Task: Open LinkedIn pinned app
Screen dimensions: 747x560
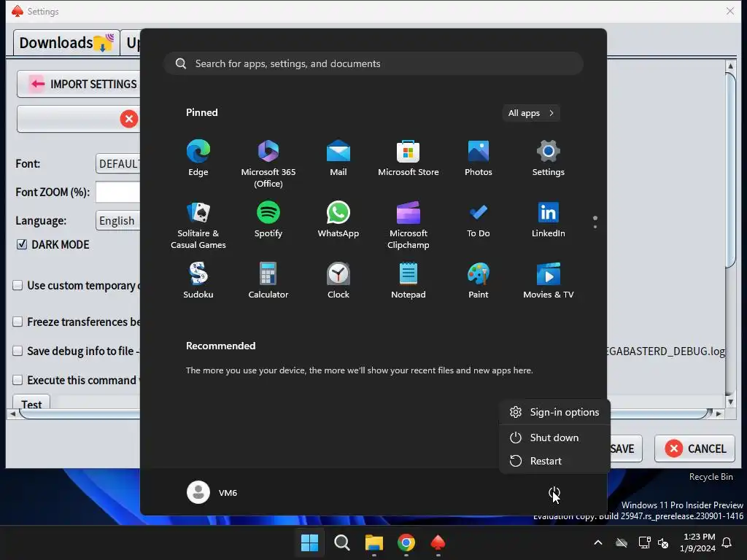Action: point(549,219)
